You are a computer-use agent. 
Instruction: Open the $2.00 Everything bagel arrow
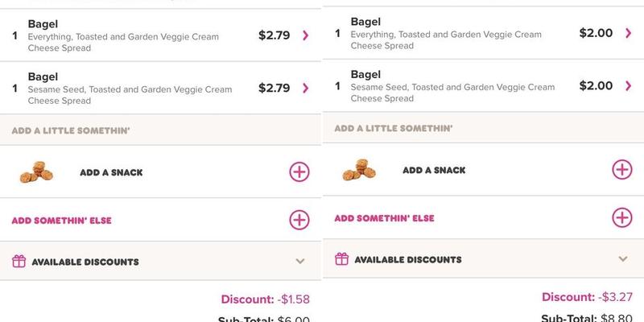628,34
